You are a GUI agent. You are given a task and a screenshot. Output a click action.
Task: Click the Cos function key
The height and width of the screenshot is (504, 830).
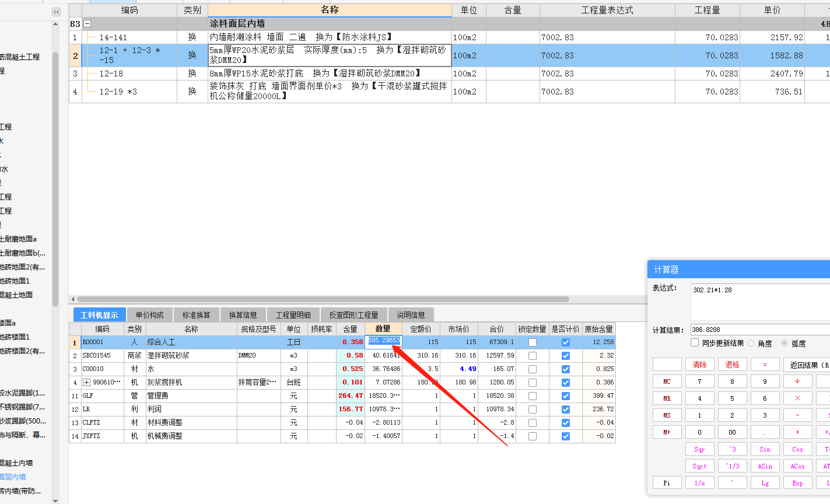pos(798,449)
